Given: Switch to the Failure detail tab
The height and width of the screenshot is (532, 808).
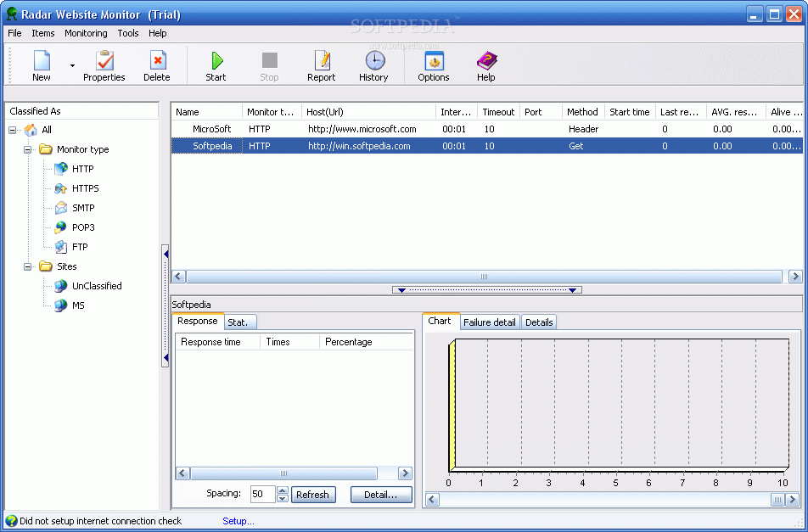Looking at the screenshot, I should coord(490,322).
